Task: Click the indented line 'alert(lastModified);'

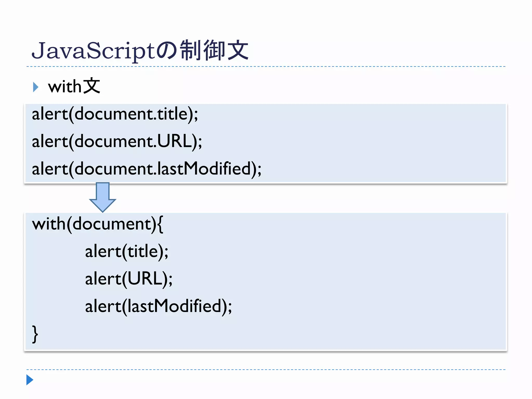Action: [158, 306]
